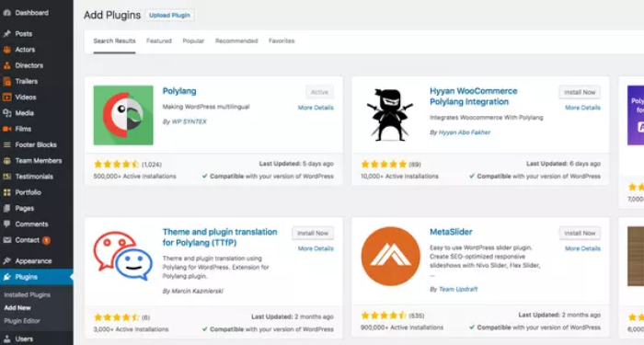Click Polylang's Active status button

point(319,92)
